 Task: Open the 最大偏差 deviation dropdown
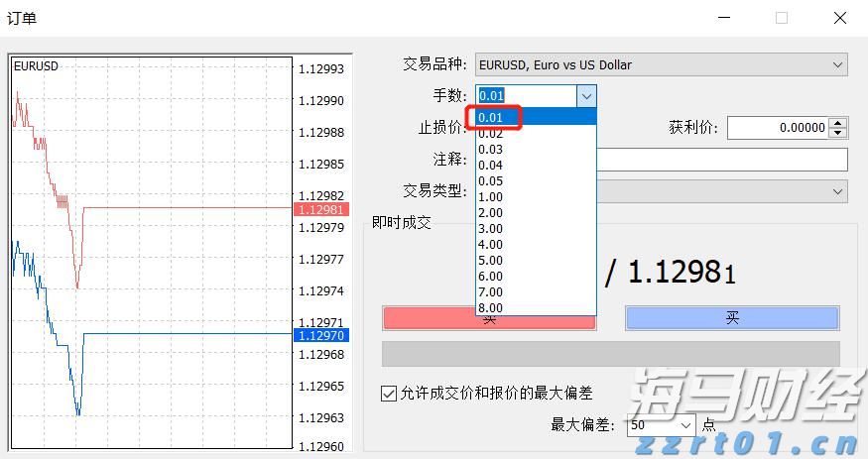685,425
